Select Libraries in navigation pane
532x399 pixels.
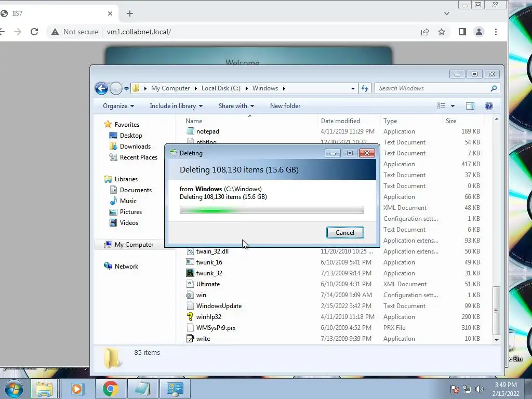click(x=126, y=179)
